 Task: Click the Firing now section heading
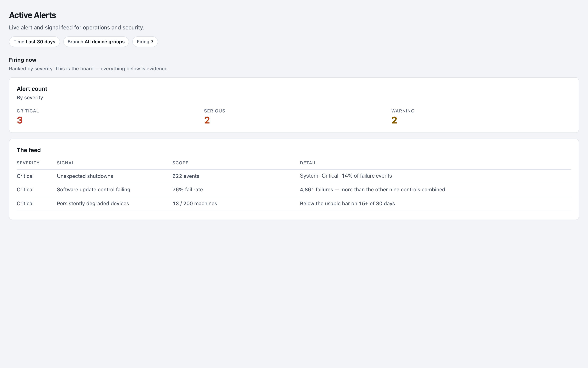(x=23, y=60)
